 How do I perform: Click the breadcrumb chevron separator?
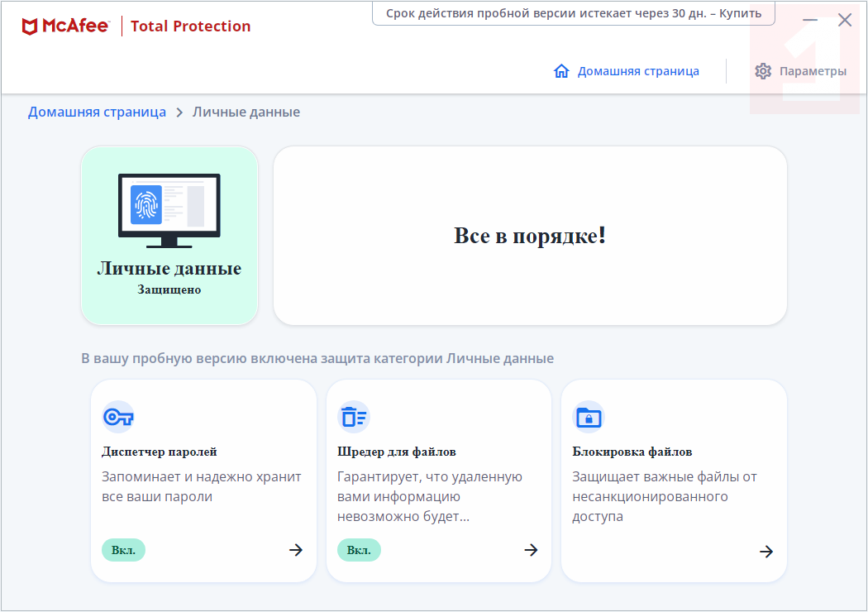179,112
